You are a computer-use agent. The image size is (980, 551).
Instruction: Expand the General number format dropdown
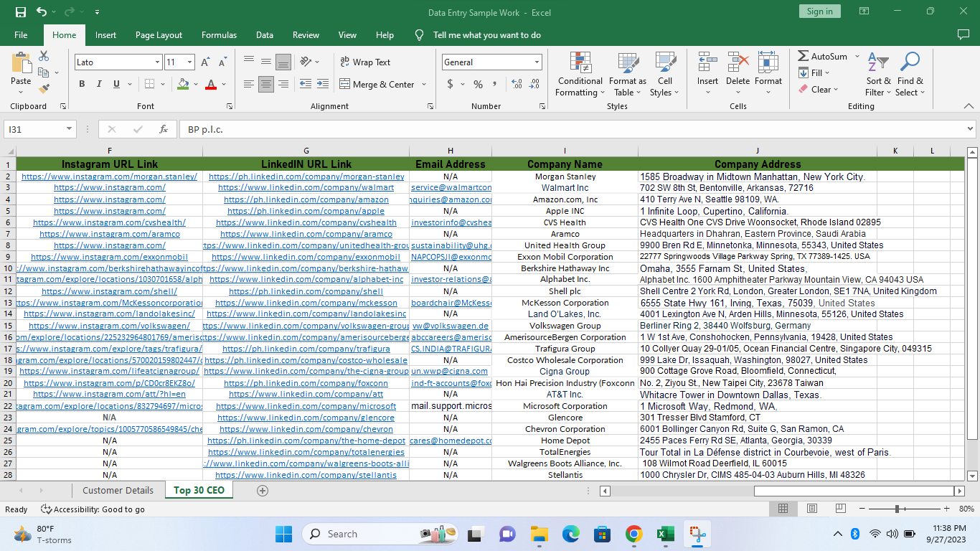[536, 62]
